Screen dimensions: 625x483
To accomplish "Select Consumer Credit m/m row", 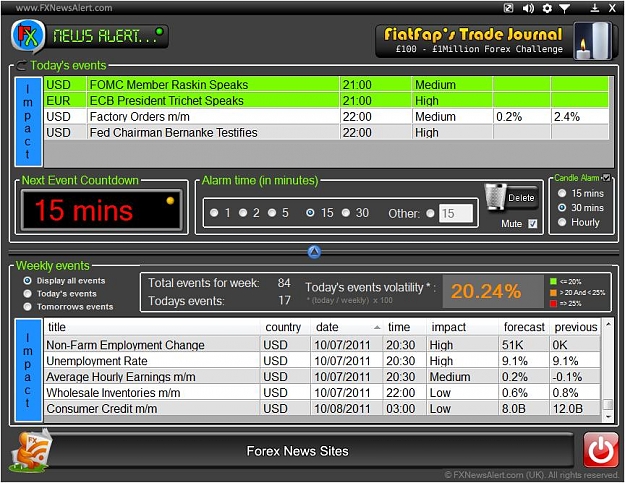I will (322, 408).
